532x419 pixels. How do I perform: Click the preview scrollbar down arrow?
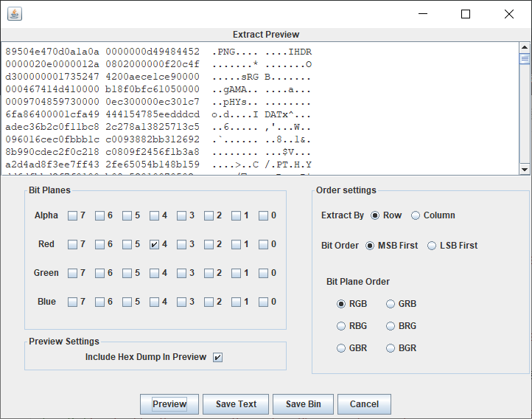525,169
